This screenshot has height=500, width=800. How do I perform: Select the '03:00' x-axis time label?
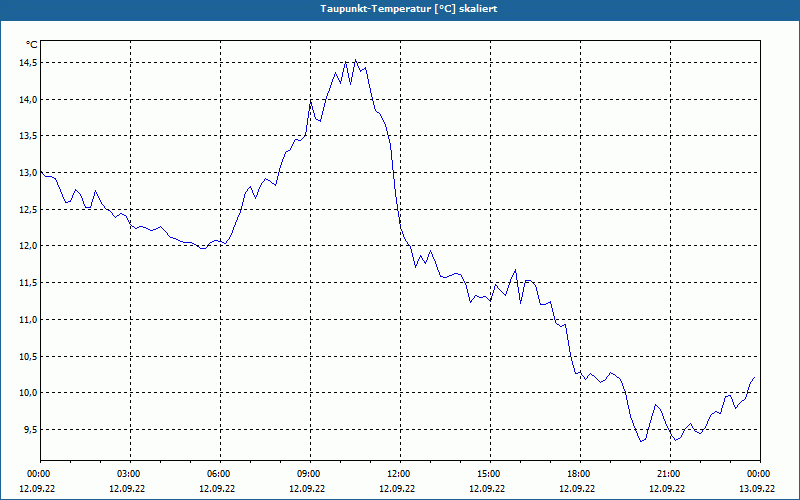click(x=131, y=474)
